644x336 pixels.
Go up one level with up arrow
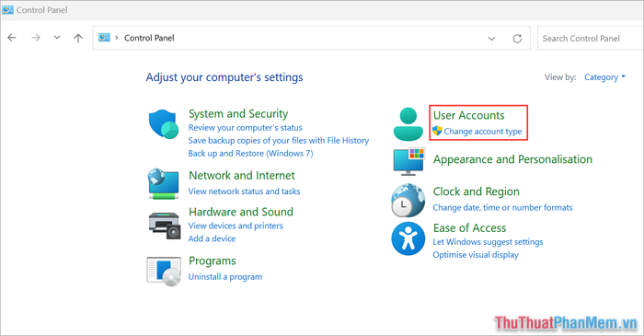[x=78, y=38]
